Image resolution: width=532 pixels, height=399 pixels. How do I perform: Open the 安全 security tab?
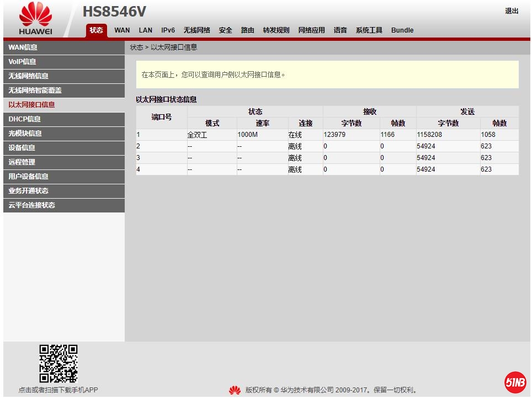(225, 30)
